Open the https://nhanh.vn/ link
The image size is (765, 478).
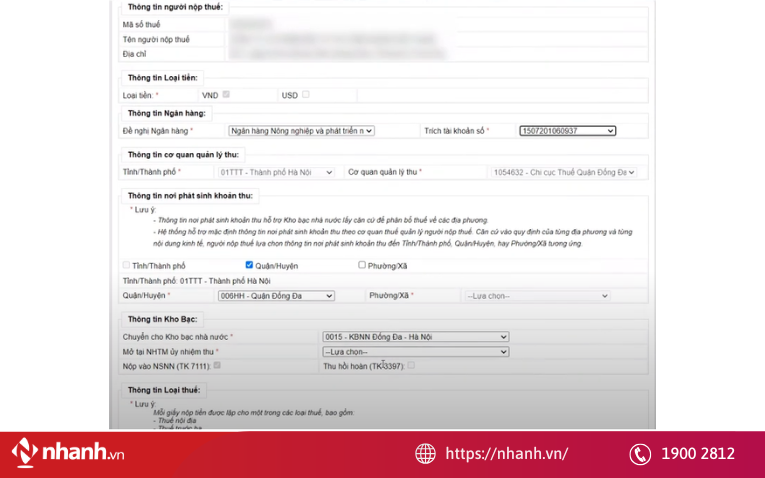click(506, 454)
